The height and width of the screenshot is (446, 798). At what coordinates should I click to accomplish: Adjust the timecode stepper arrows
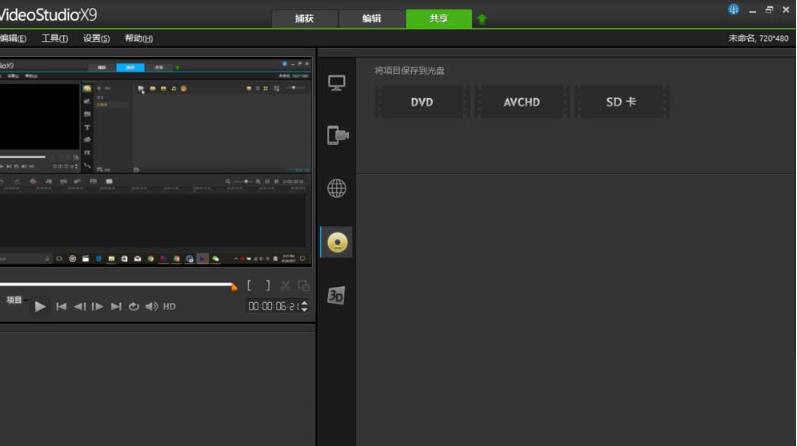click(x=304, y=306)
